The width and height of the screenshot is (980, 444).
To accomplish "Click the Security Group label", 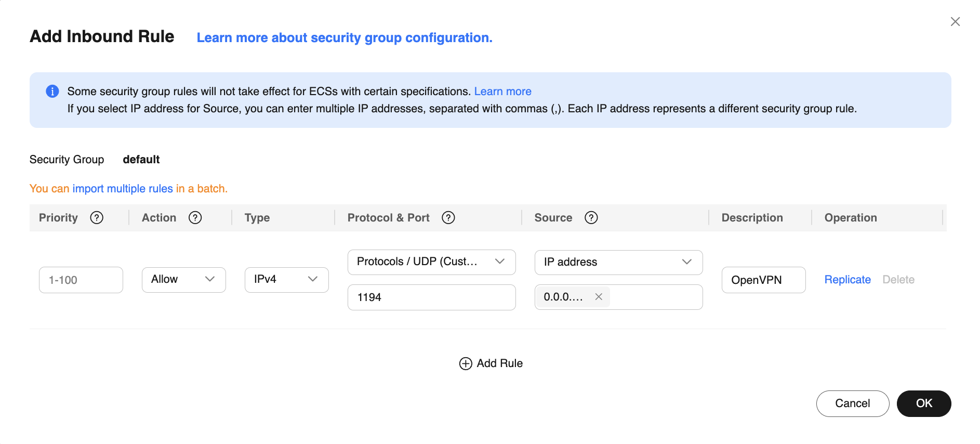I will tap(67, 160).
